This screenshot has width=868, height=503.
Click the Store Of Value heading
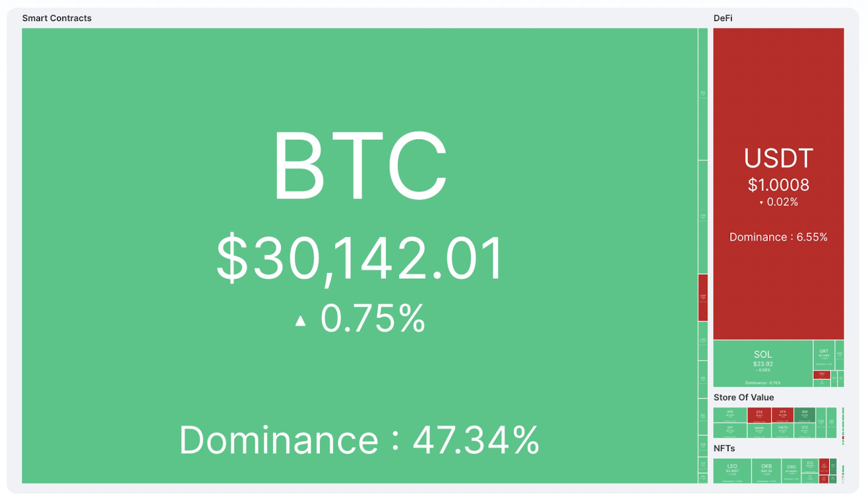click(744, 397)
